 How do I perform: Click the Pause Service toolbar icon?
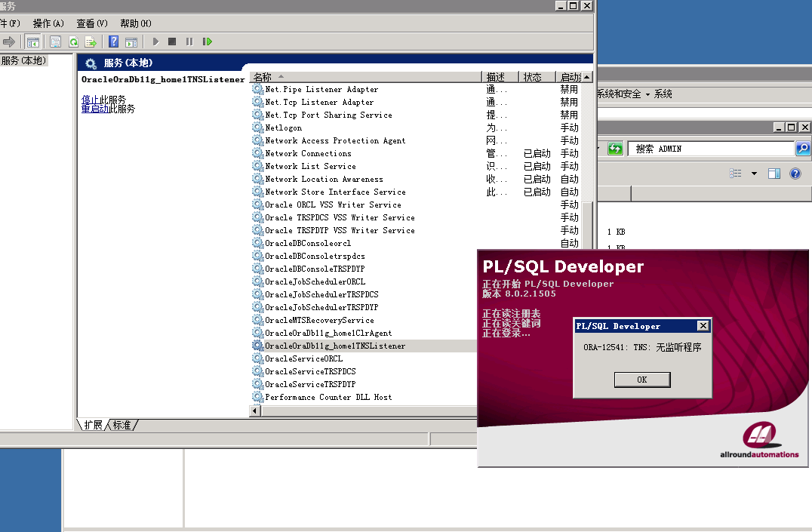pos(189,42)
